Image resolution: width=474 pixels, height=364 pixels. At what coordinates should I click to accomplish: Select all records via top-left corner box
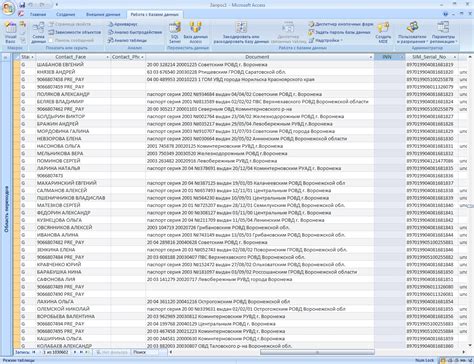click(17, 57)
